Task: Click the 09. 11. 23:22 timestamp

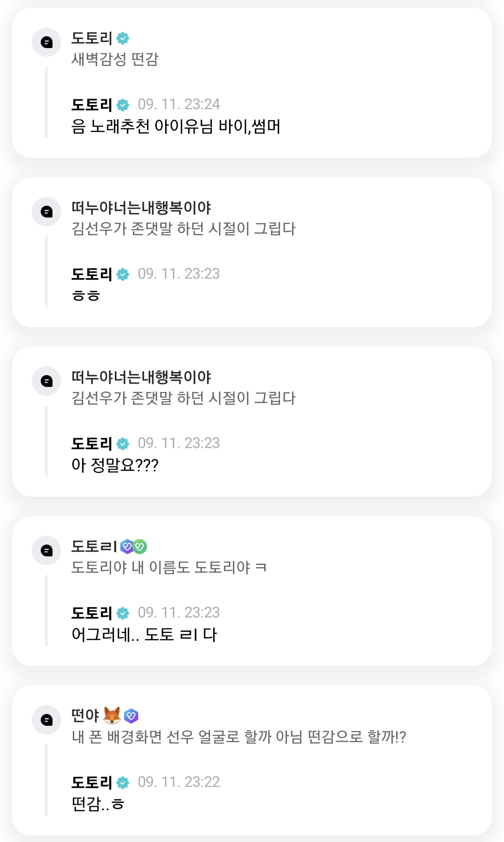Action: 179,782
